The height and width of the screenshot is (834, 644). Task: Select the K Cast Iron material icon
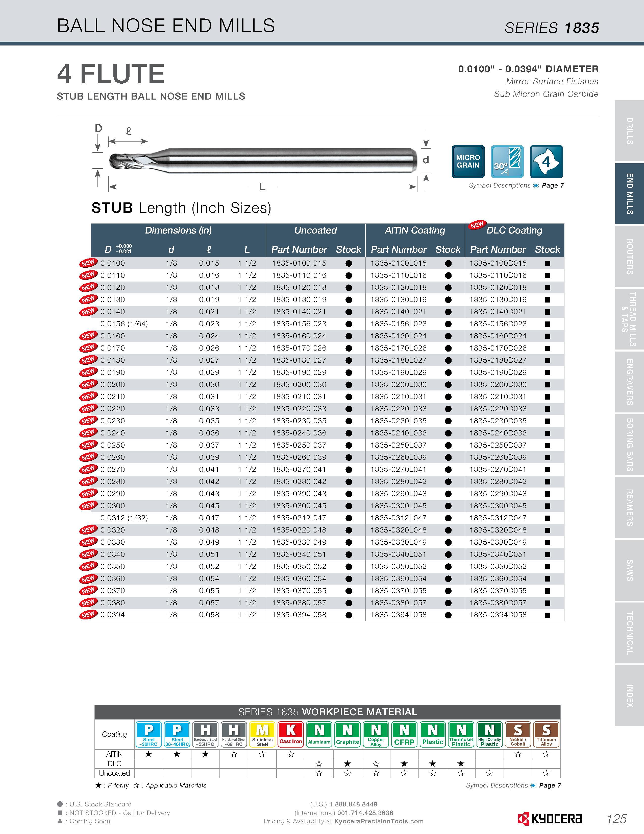tap(291, 734)
